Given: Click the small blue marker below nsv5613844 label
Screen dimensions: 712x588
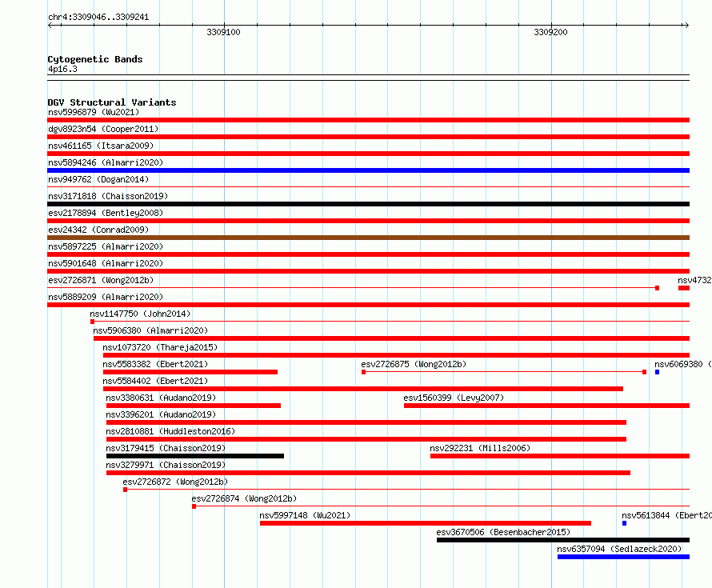Looking at the screenshot, I should click(x=624, y=523).
